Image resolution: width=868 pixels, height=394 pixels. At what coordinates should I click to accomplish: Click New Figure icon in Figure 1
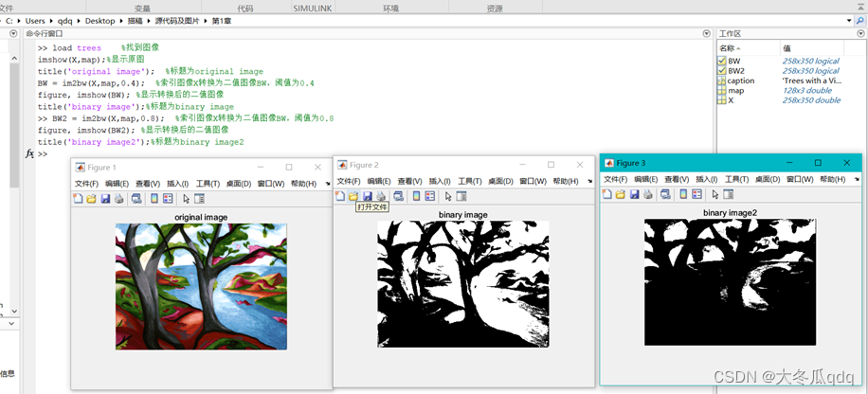pos(78,199)
